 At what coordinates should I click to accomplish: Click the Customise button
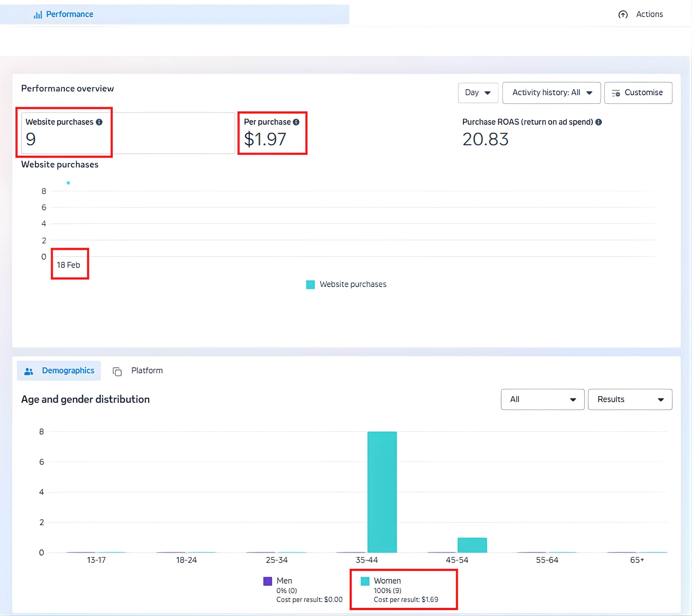[643, 93]
